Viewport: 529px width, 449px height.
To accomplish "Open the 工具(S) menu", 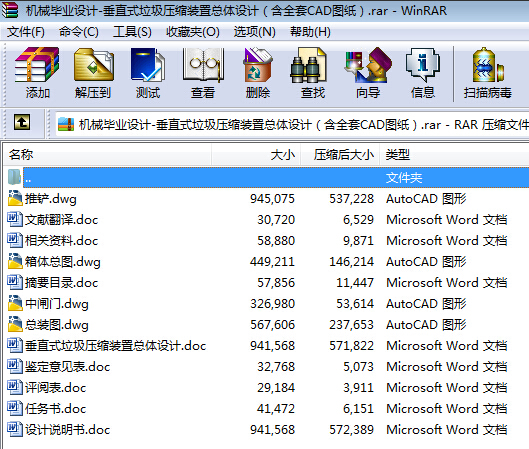I will point(132,32).
